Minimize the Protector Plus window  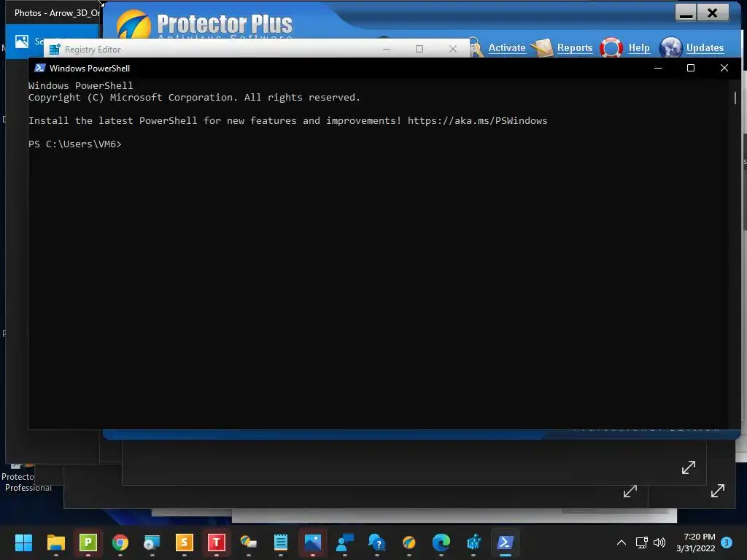coord(686,13)
